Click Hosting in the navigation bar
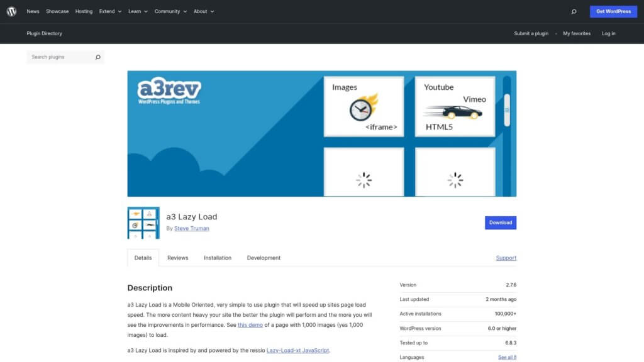The image size is (644, 362). 84,11
